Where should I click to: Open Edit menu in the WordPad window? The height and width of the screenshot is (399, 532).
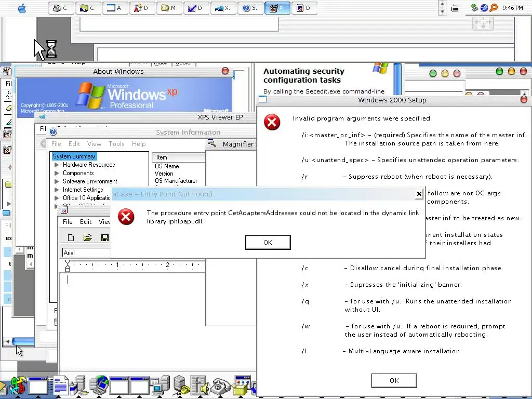click(86, 221)
